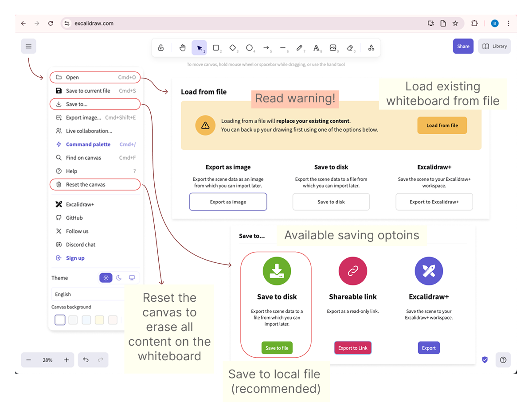Open the English language dropdown

[x=89, y=294]
